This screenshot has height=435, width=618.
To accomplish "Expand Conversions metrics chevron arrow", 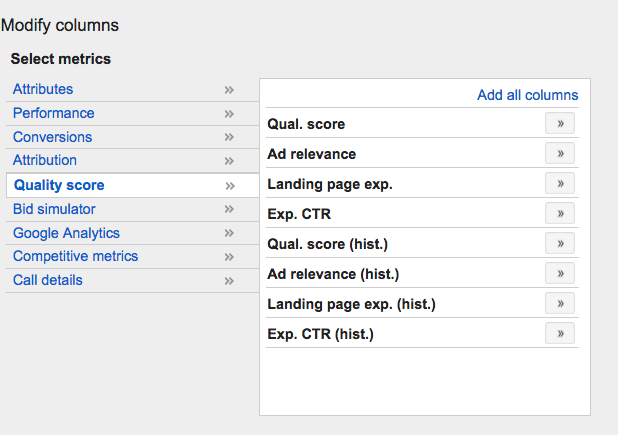I will tap(229, 137).
